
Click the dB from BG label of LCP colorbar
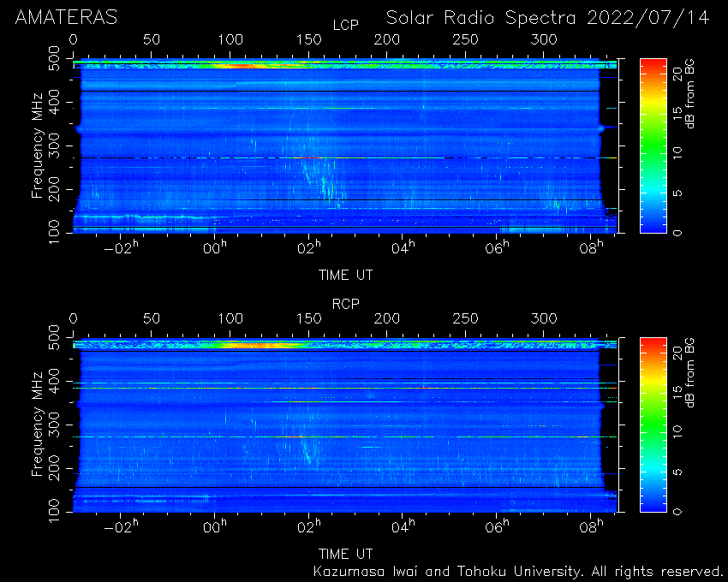click(x=691, y=95)
